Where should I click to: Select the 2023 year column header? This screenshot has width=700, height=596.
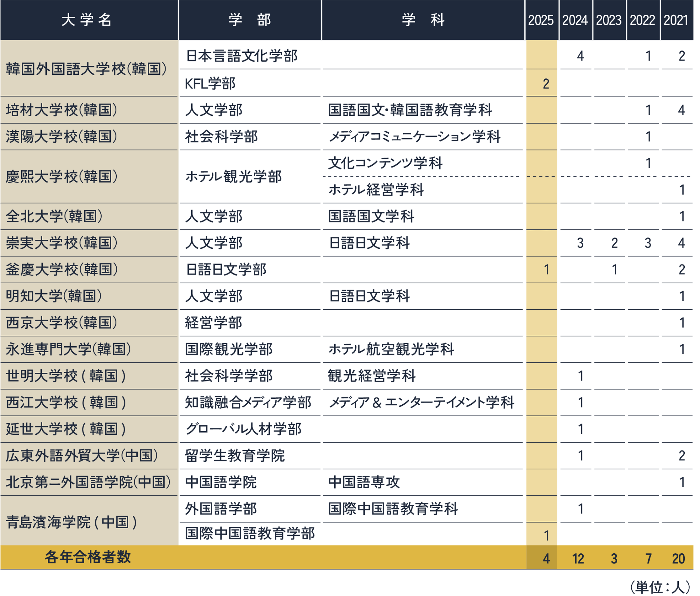point(609,20)
